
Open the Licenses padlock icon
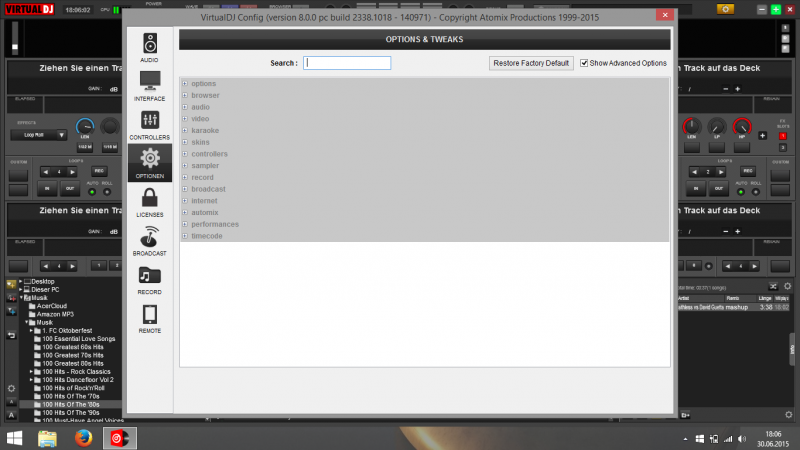coord(150,197)
